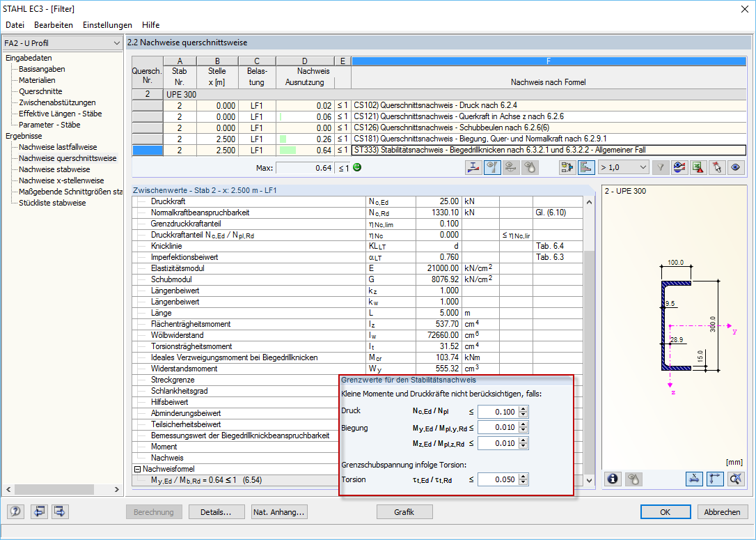The image size is (756, 540).
Task: Open the FA2 - U Profil case dropdown
Action: (x=62, y=43)
